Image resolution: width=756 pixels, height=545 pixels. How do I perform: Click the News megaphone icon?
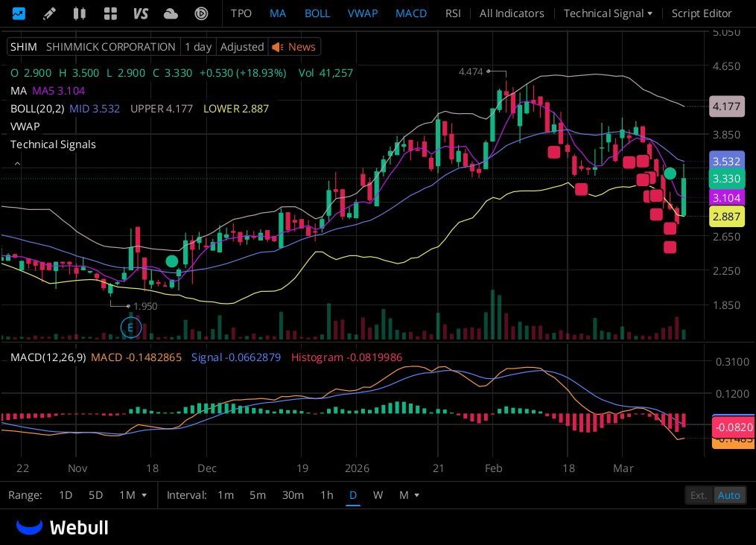click(x=277, y=47)
